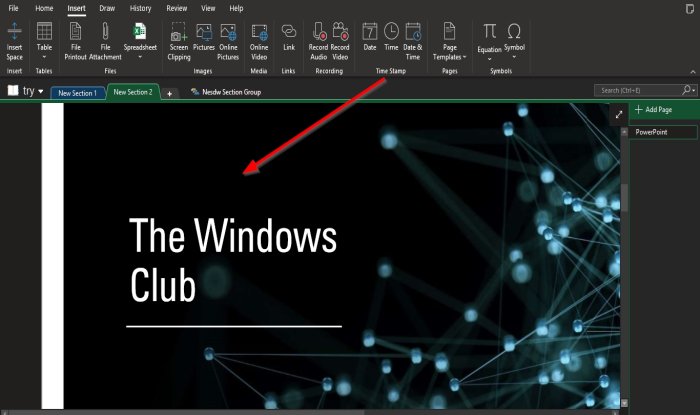This screenshot has height=415, width=700.
Task: Insert Date & Time stamp
Action: coord(412,41)
